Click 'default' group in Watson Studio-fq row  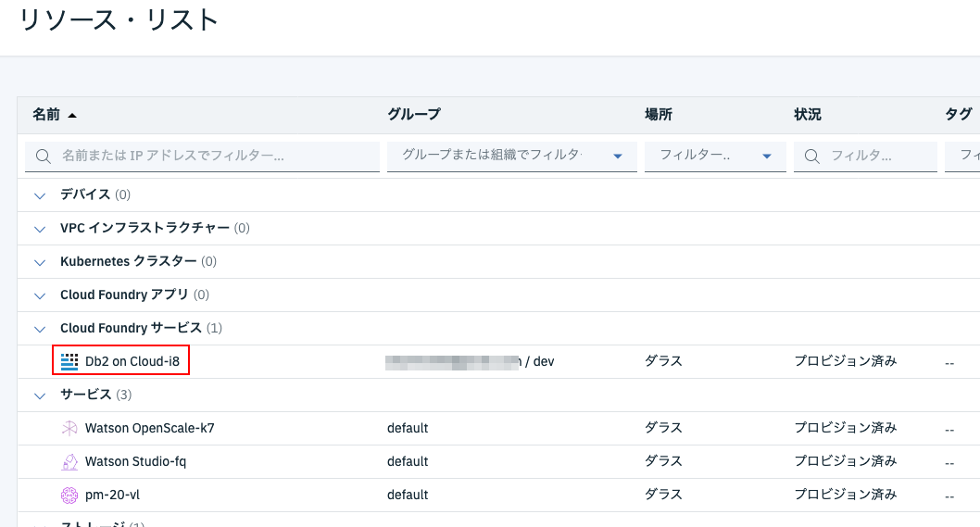[408, 461]
